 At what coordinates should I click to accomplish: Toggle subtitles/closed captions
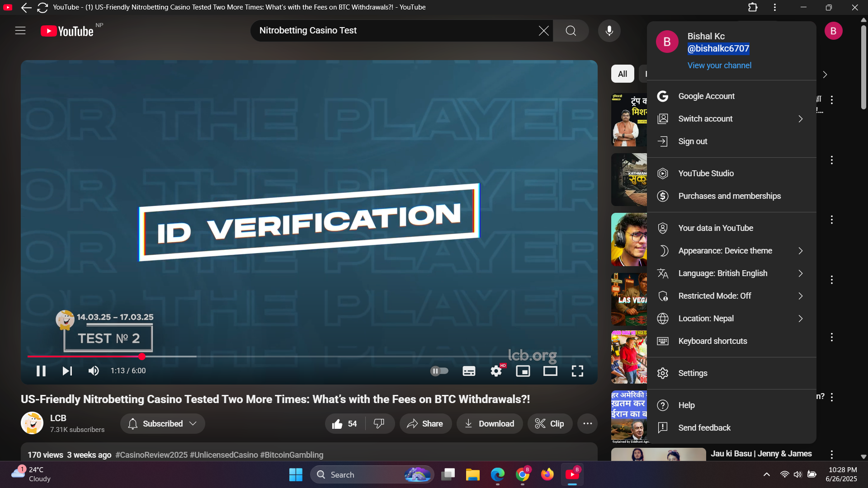coord(469,371)
